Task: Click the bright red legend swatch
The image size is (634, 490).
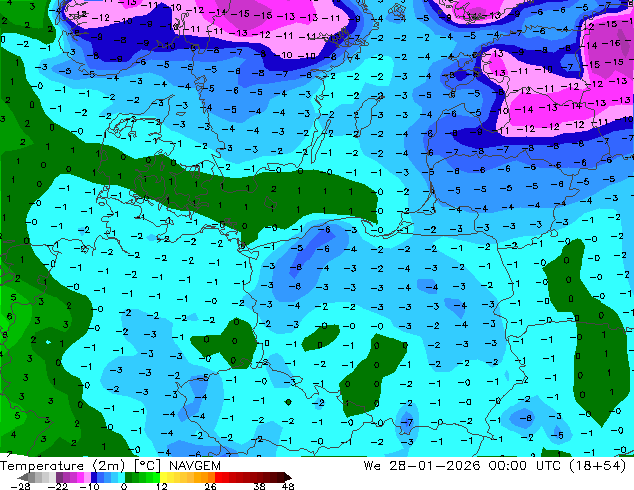Action: [218, 477]
